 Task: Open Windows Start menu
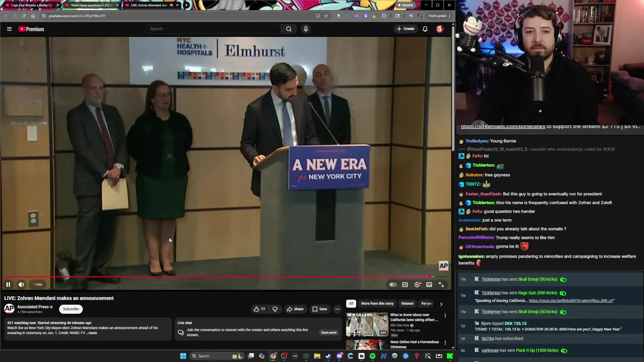[183, 356]
